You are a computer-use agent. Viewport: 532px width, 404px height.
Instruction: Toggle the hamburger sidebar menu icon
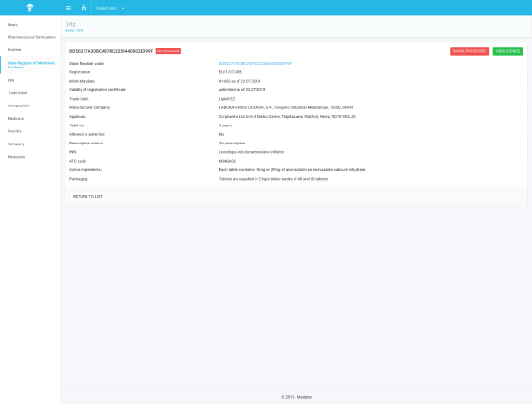pos(68,8)
